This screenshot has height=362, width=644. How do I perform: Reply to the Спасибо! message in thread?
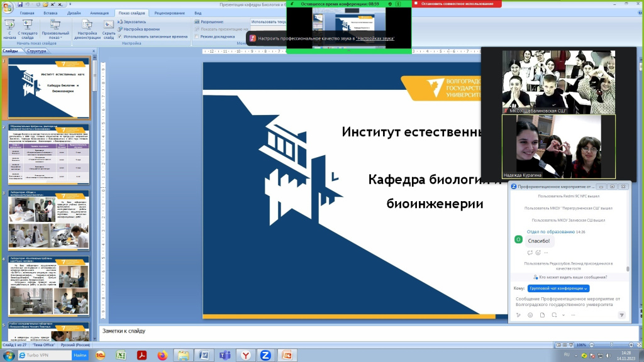[x=530, y=253]
